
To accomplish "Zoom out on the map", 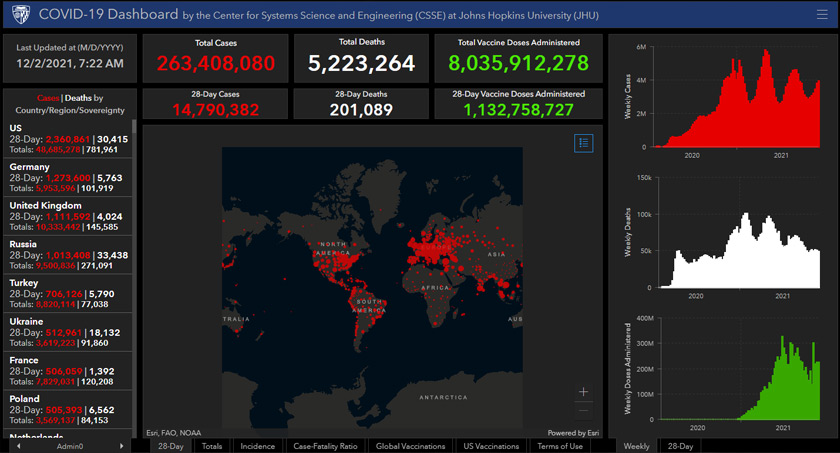I will pos(584,410).
